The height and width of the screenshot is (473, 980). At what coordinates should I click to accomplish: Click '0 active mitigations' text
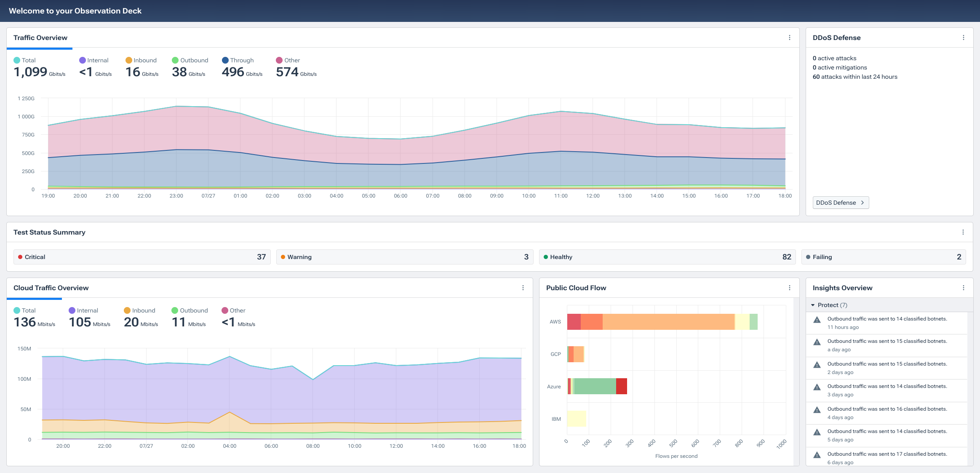(840, 67)
